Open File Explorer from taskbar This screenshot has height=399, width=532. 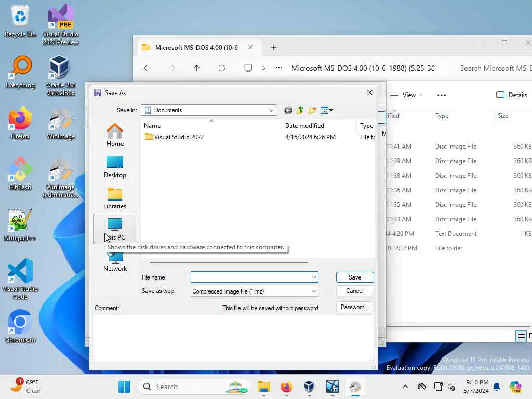coord(263,387)
